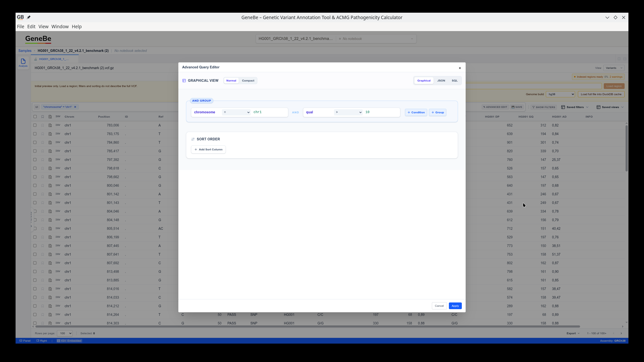
Task: Expand the Saved filters menu
Action: pos(575,107)
